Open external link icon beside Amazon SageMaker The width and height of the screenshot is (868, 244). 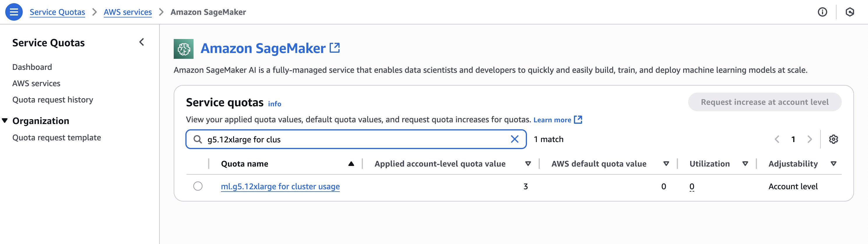point(335,48)
